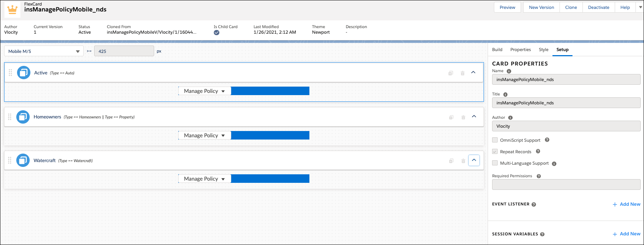Open Manage Policy menu in Watercraft state
Screen dimensions: 644x245
[205, 179]
